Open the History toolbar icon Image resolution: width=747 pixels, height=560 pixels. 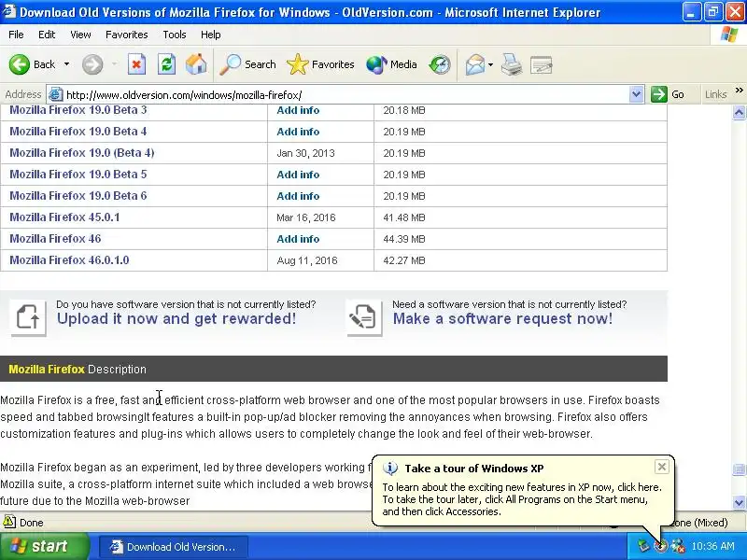pyautogui.click(x=439, y=64)
